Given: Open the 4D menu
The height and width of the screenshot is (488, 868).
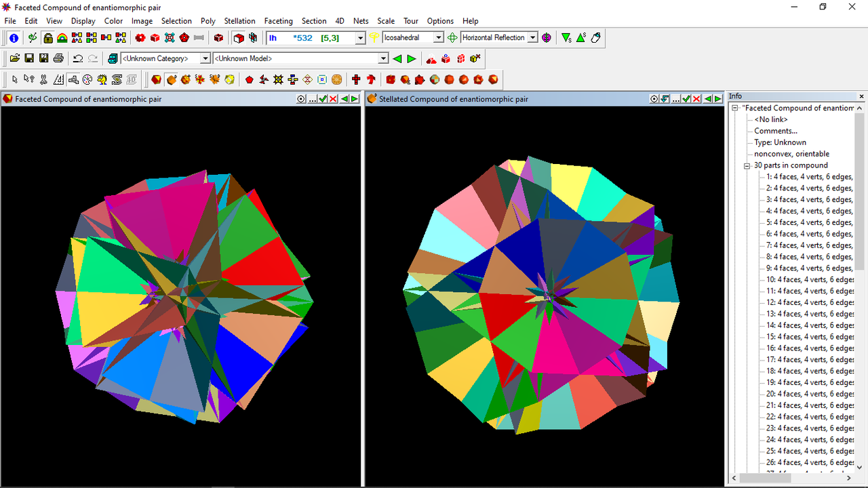Looking at the screenshot, I should [x=340, y=21].
